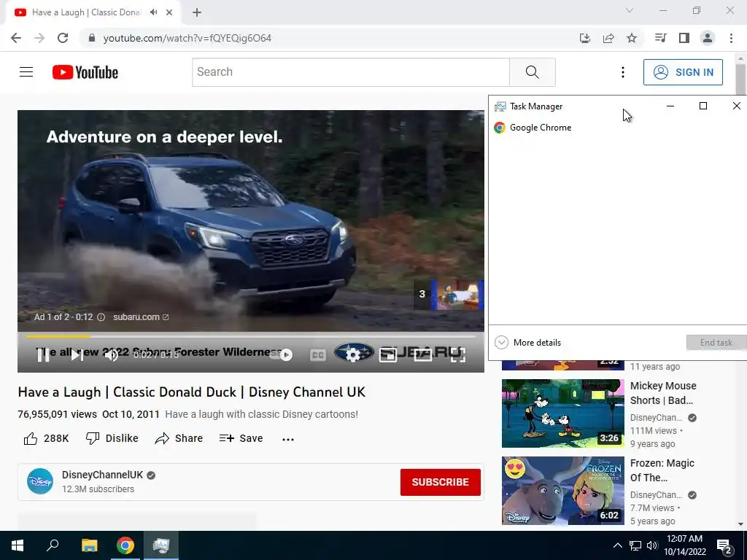Click the magnifier search button
Viewport: 747px width, 560px height.
[x=532, y=72]
